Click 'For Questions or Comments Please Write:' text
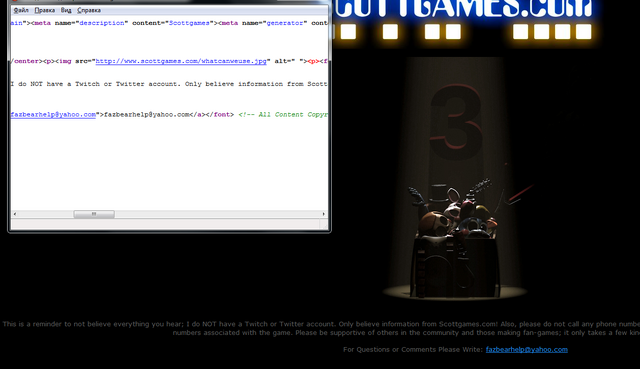Screen dimensions: 640x369 click(x=413, y=349)
